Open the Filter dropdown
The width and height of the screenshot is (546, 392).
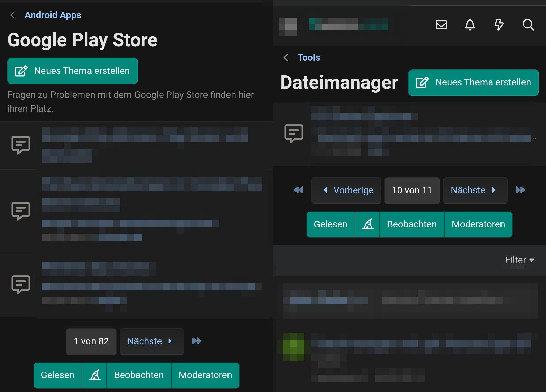pos(520,260)
